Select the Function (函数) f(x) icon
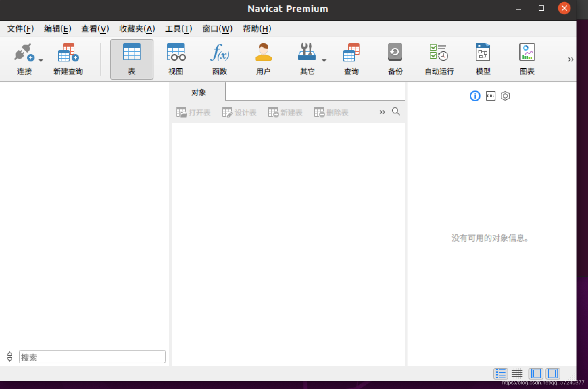588x389 pixels. click(220, 53)
